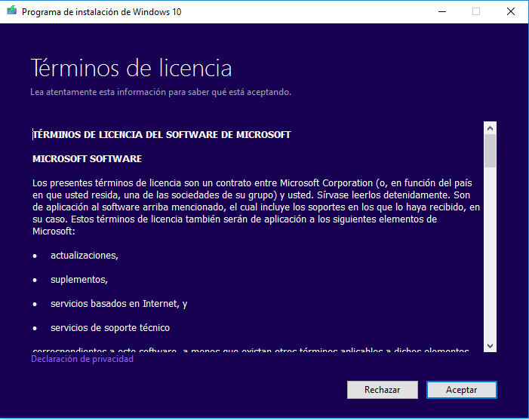This screenshot has height=420, width=529.
Task: Click the Rechazar button
Action: (383, 390)
